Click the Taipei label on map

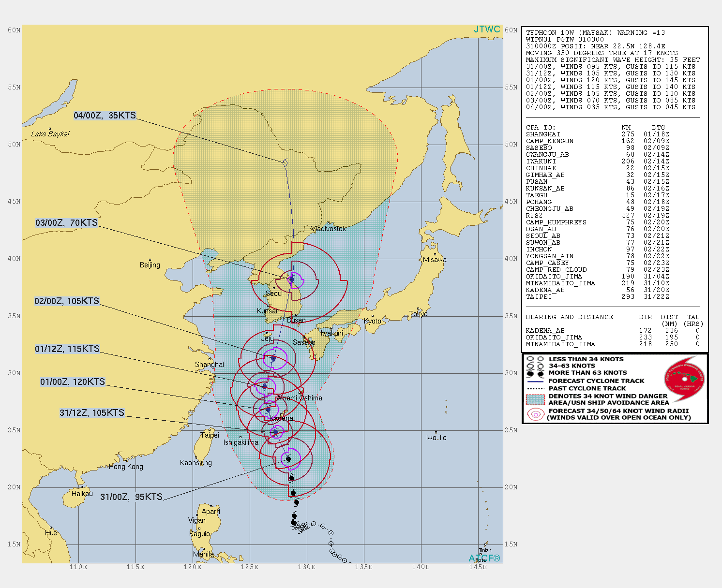click(210, 435)
